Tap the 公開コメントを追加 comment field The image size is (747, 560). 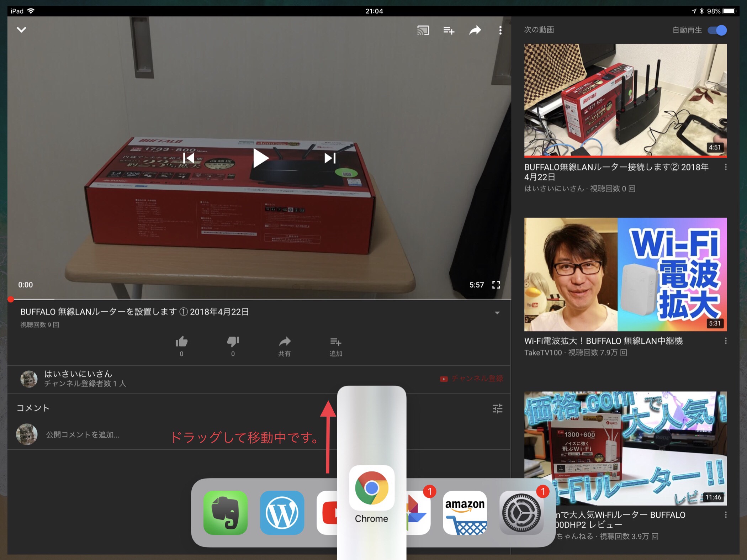tap(83, 434)
